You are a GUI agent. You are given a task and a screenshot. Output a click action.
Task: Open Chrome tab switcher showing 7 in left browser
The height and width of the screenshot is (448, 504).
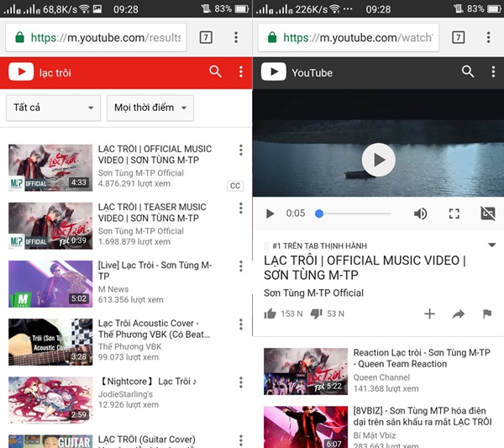point(206,38)
